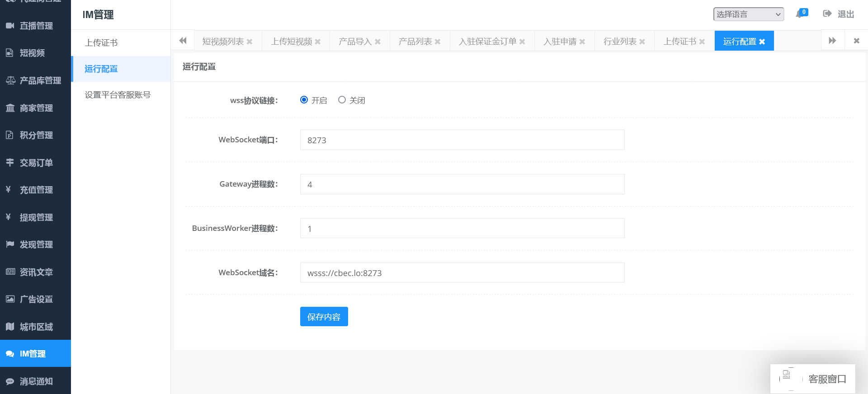Click the 保存内容 button
The image size is (868, 394).
click(x=324, y=317)
